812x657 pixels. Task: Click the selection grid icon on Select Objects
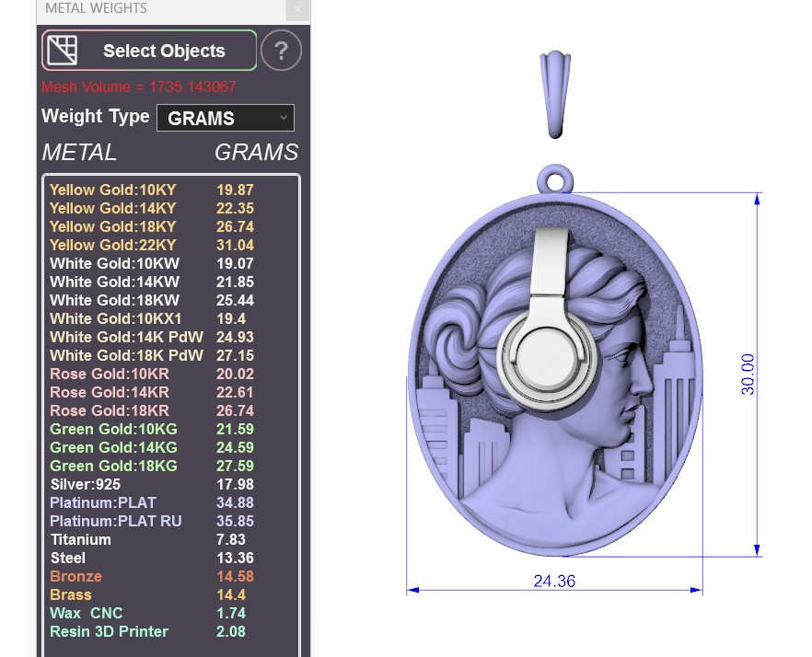pos(63,51)
